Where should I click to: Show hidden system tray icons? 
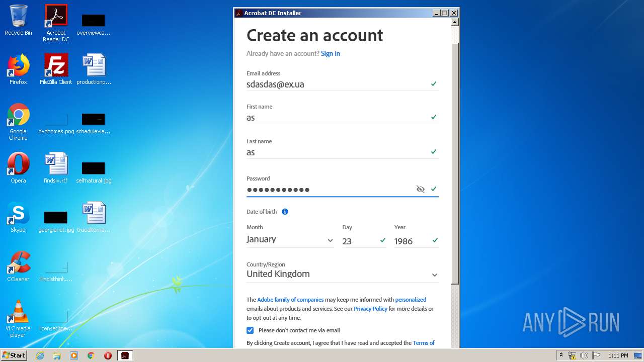tap(561, 355)
